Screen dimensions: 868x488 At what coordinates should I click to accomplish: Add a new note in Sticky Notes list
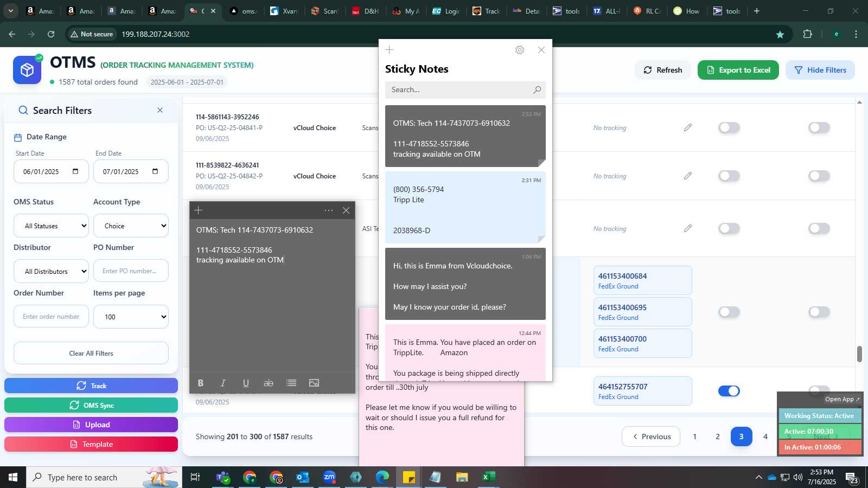[x=390, y=50]
